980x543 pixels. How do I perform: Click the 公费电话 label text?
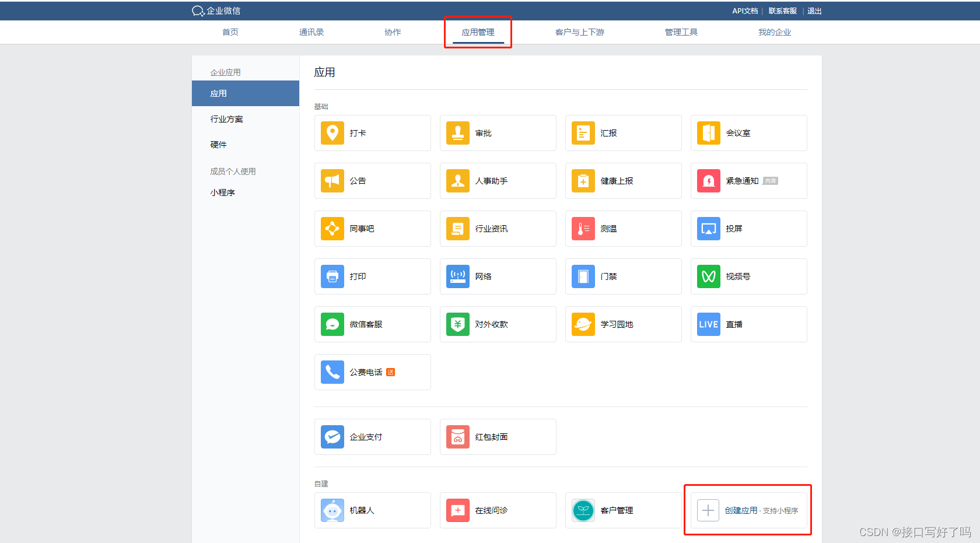coord(366,372)
